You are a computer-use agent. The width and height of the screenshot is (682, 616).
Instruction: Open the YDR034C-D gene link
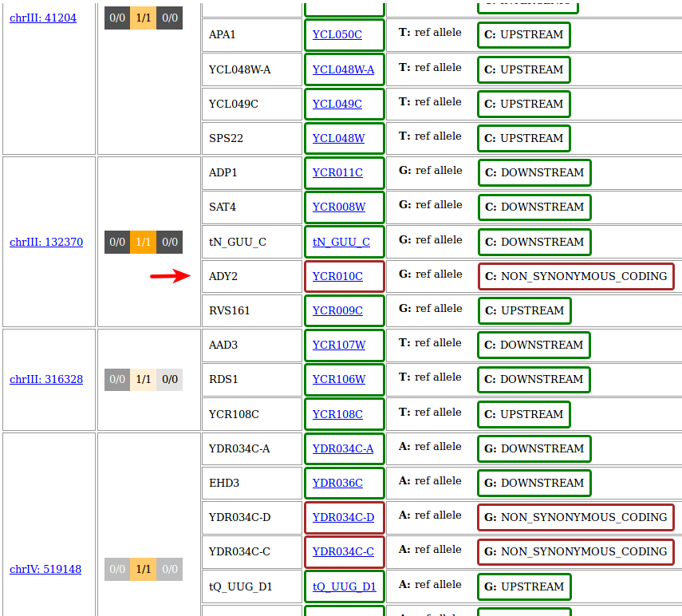pos(343,517)
